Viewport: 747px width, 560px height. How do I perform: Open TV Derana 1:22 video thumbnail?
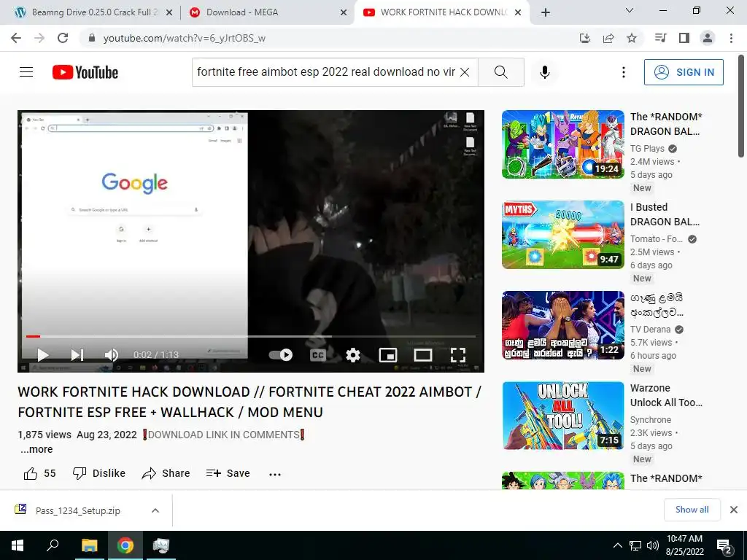coord(562,325)
